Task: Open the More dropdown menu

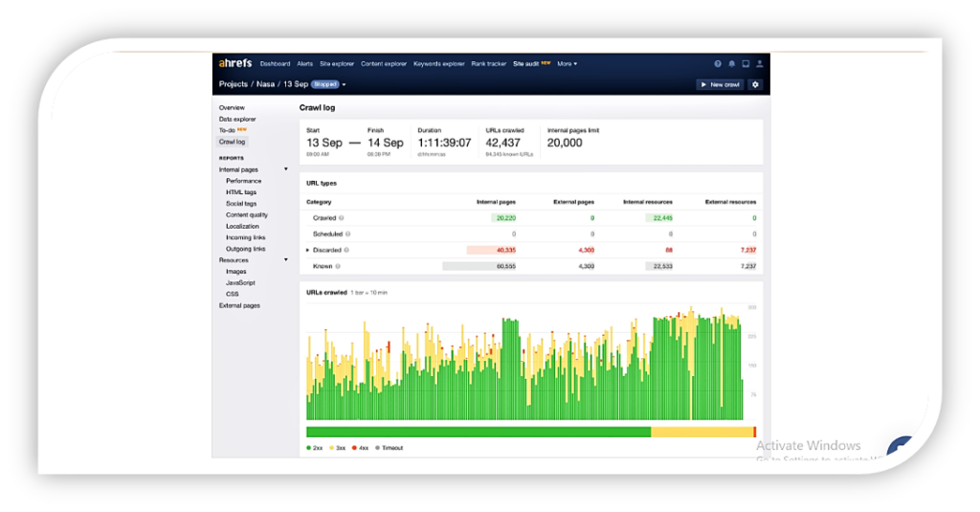Action: point(567,64)
